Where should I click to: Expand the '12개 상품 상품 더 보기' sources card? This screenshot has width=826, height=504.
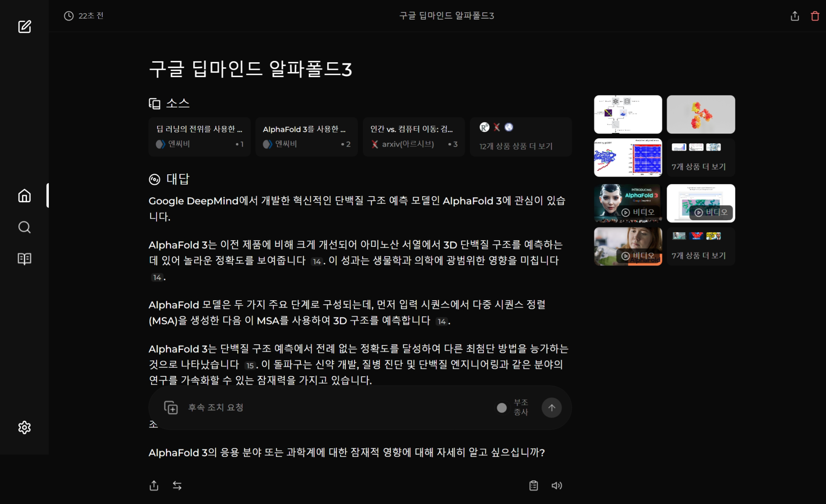point(521,136)
